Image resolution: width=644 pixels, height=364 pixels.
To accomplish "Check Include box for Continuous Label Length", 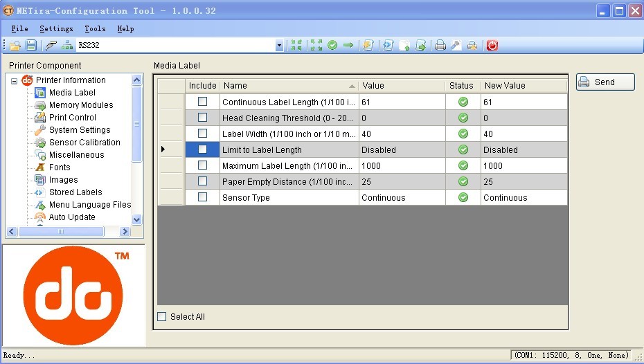I will pyautogui.click(x=202, y=102).
